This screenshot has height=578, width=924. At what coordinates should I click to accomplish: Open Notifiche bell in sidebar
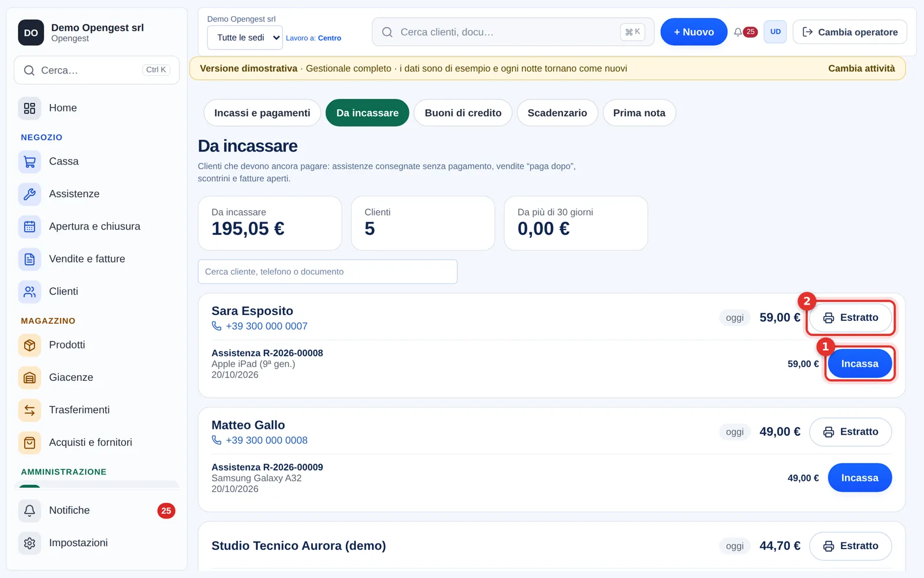click(x=29, y=510)
